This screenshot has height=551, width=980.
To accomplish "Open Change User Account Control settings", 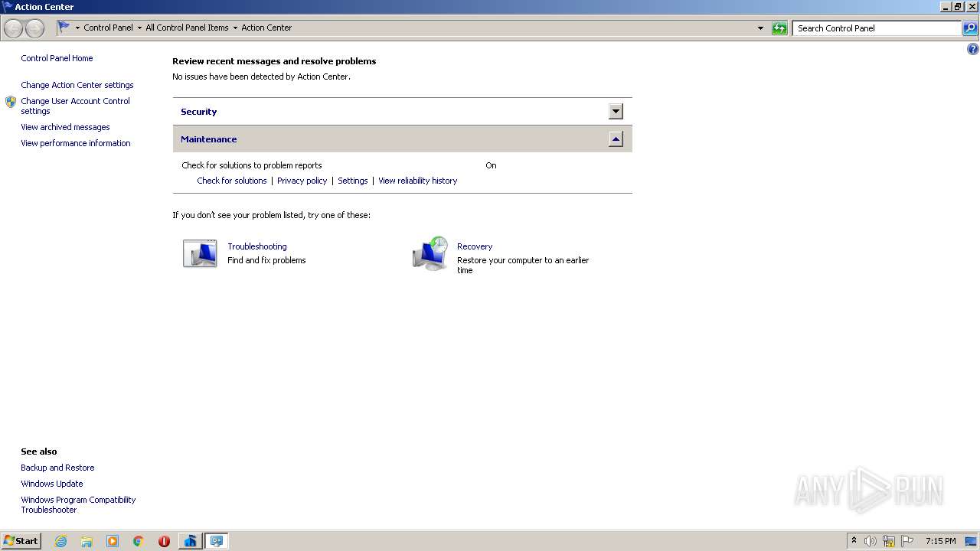I will (x=75, y=106).
